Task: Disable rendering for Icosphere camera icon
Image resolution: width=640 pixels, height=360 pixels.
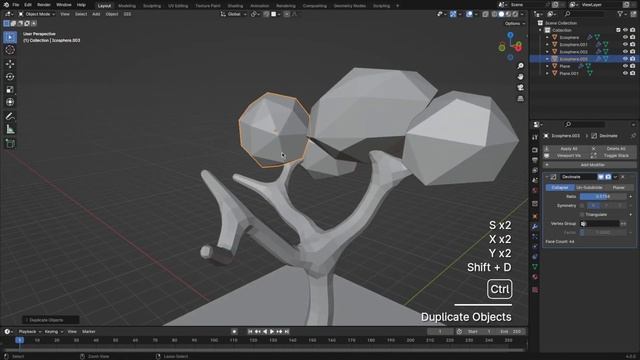Action: coord(632,37)
